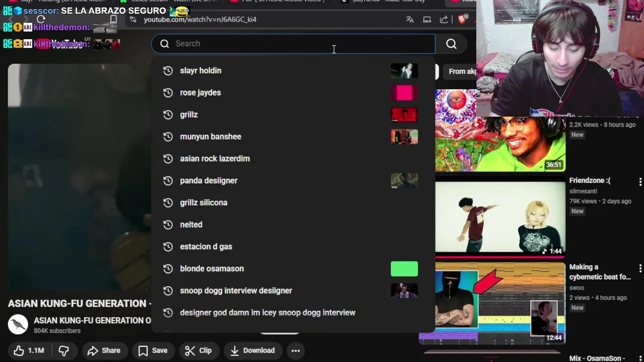Open the "Friendzone :(" video thumbnail
This screenshot has width=644, height=362.
500,216
